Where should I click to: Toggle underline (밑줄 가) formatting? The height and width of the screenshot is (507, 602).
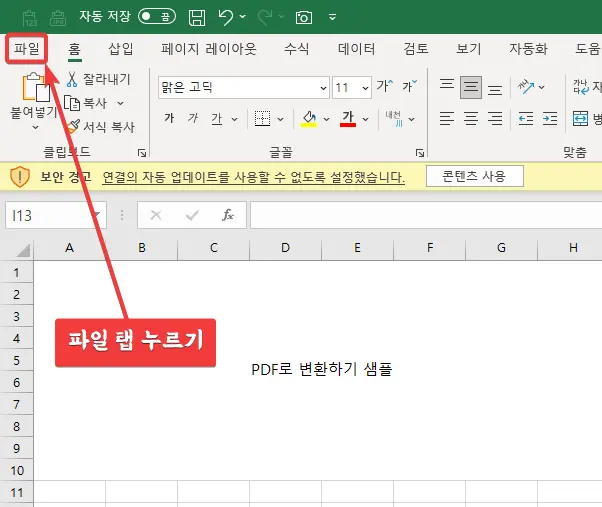point(217,119)
